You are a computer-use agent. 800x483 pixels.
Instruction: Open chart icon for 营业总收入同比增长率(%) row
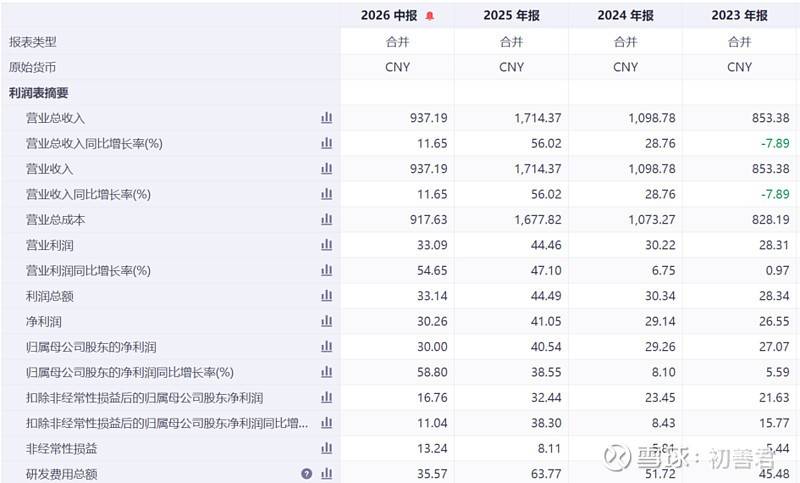[x=327, y=143]
